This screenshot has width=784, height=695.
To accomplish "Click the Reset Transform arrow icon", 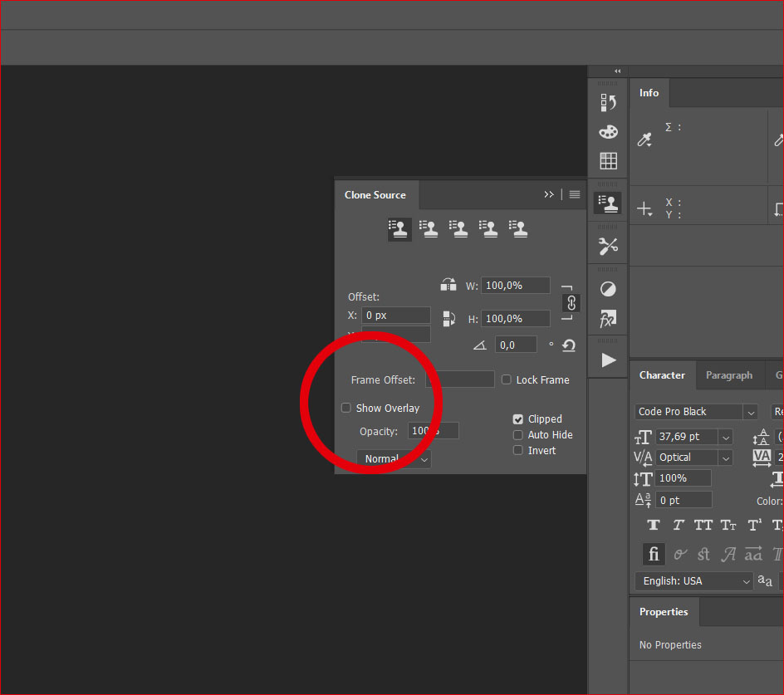I will 569,345.
